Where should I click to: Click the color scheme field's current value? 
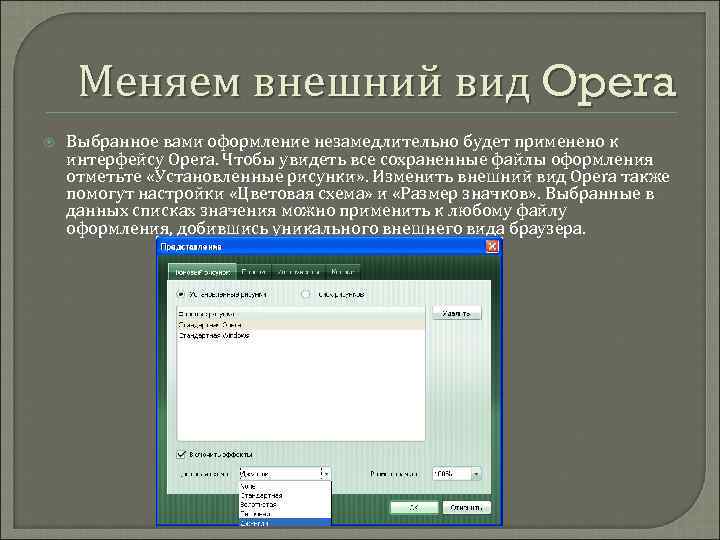pos(279,473)
